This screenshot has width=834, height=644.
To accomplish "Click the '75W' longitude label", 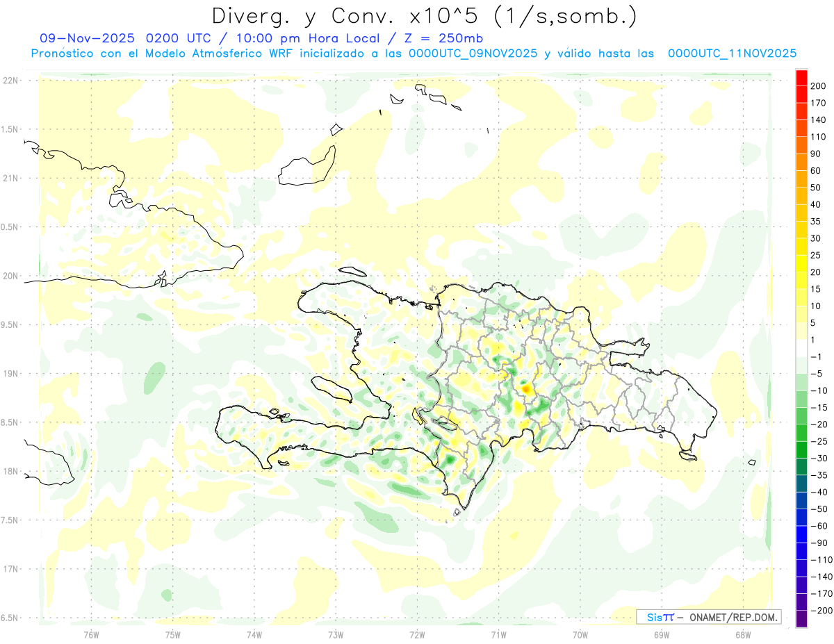I will click(173, 634).
